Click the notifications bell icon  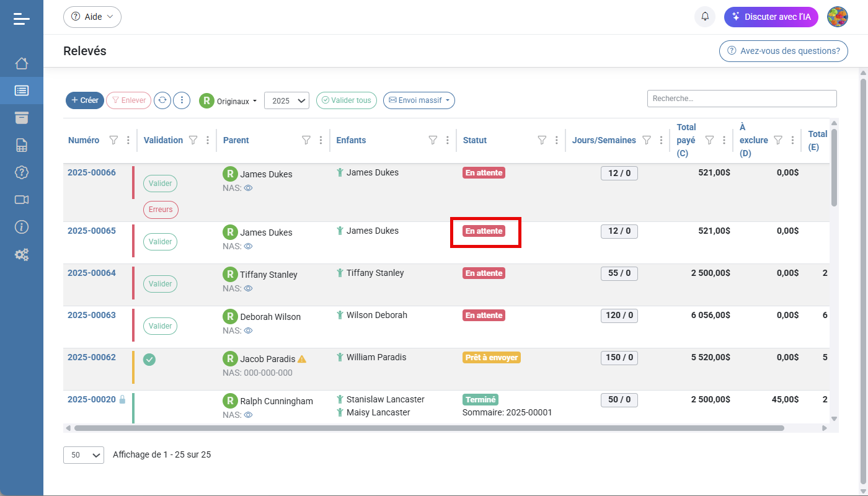(x=705, y=17)
